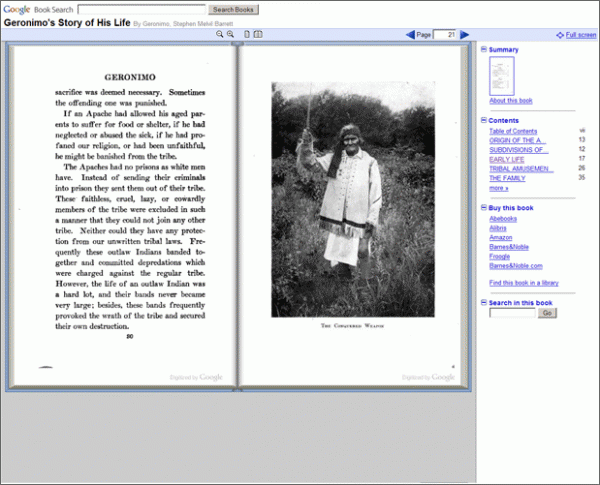Switch to single page view icon
Image resolution: width=600 pixels, height=485 pixels.
tap(247, 35)
